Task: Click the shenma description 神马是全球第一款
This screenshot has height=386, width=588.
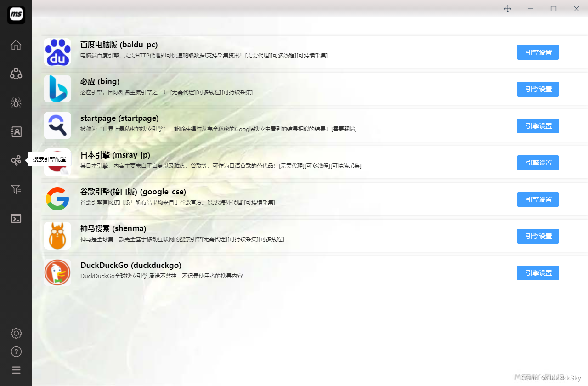Action: (182, 239)
